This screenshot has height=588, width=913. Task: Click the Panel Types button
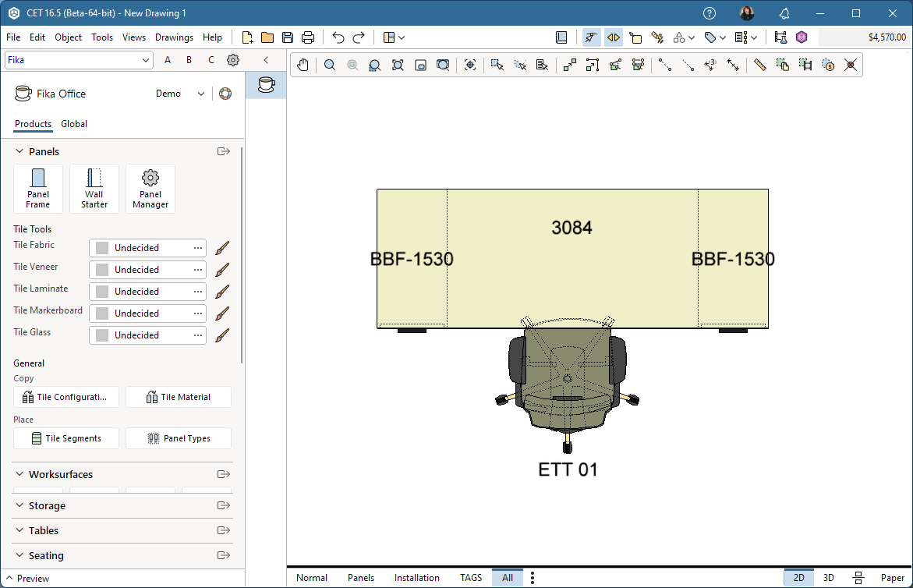point(179,438)
